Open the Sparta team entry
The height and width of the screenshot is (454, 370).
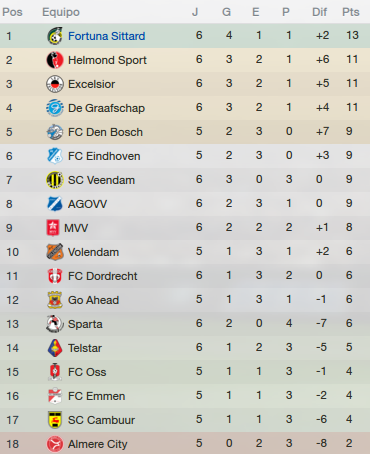click(85, 324)
